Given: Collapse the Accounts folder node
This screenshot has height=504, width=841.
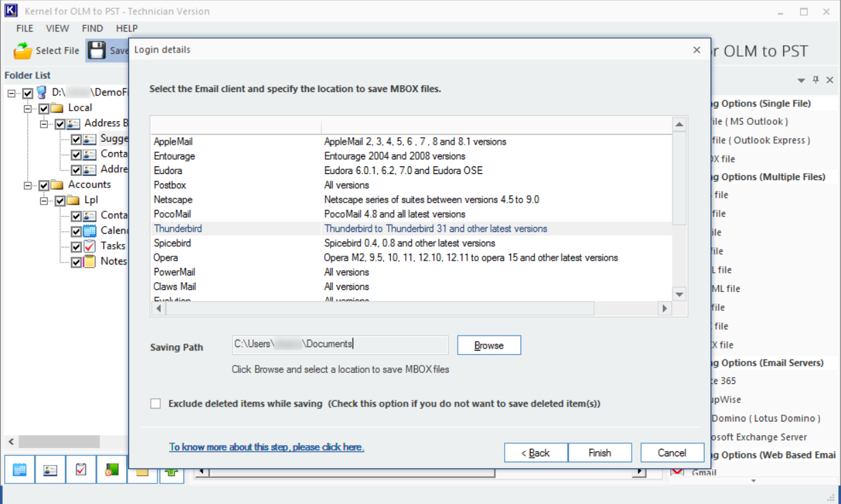Looking at the screenshot, I should coord(28,186).
